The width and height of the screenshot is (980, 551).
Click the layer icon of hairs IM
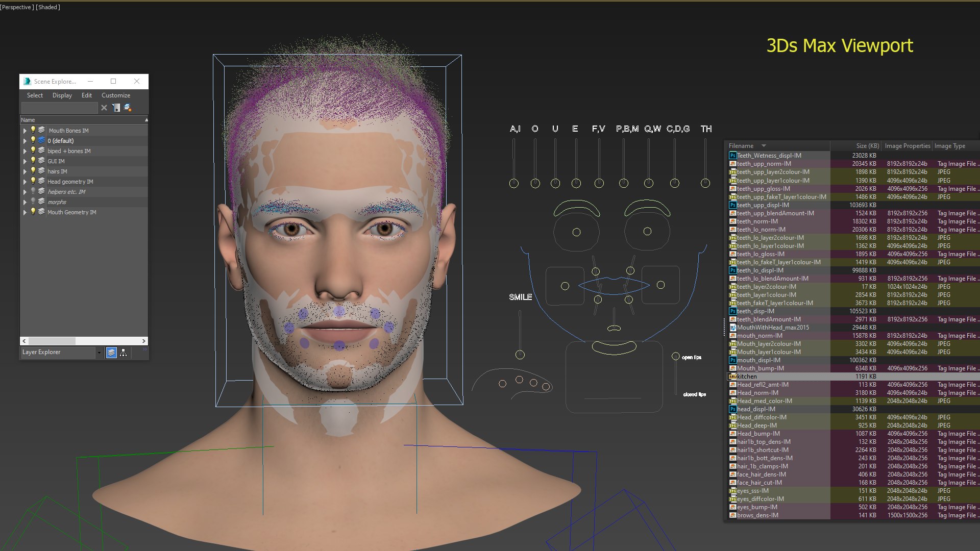[41, 171]
